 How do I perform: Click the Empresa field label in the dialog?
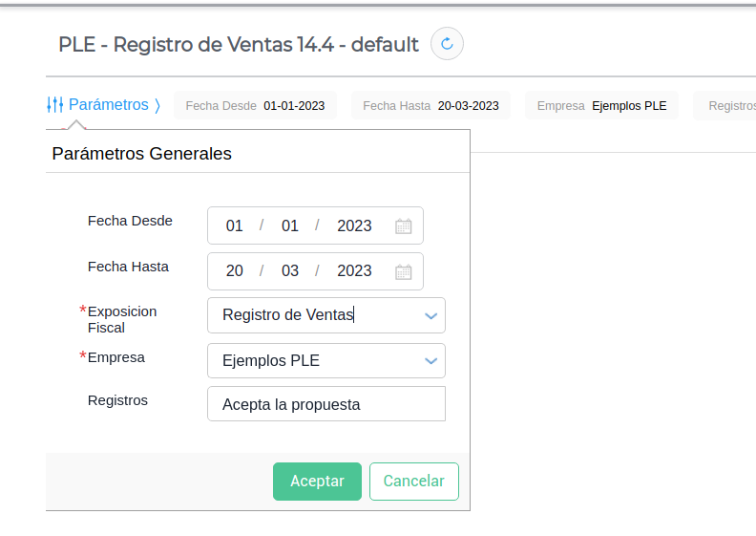(116, 357)
